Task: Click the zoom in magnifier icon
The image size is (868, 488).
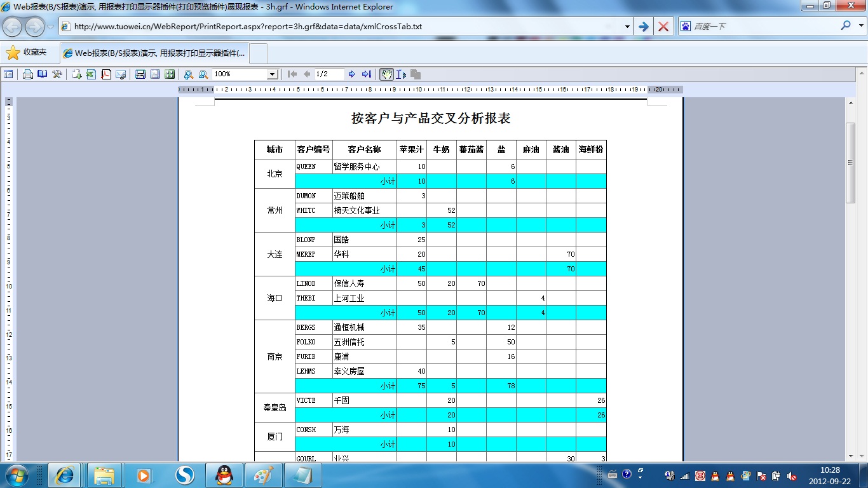Action: [x=189, y=74]
